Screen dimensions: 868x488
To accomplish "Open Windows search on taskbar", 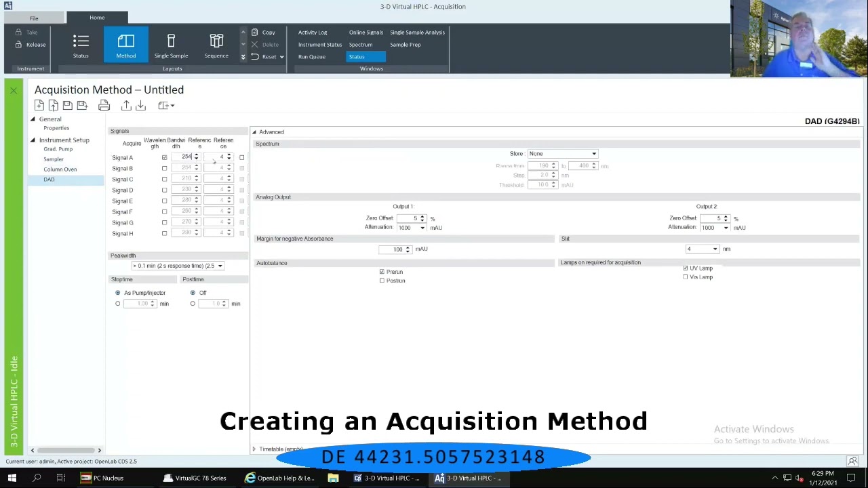I will tap(37, 479).
